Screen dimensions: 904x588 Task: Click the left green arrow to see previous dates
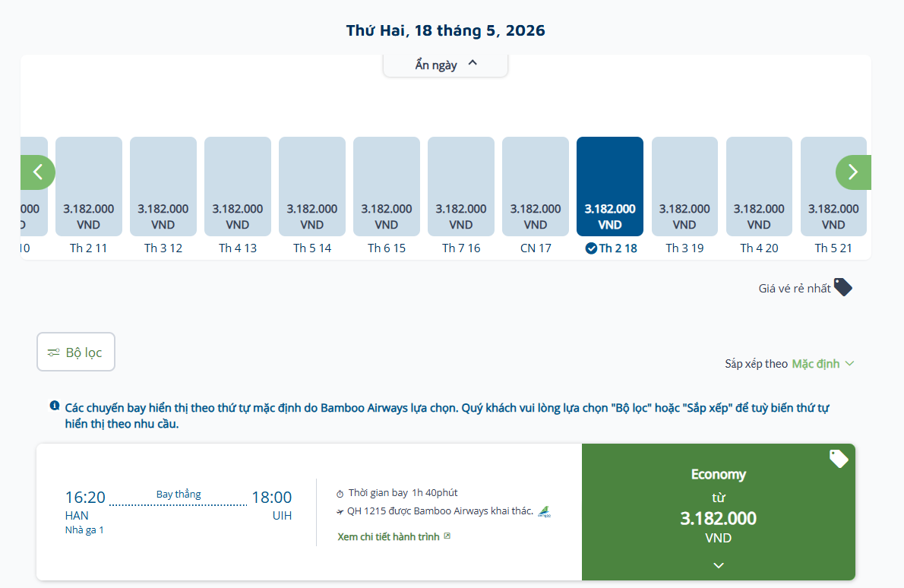[x=37, y=172]
